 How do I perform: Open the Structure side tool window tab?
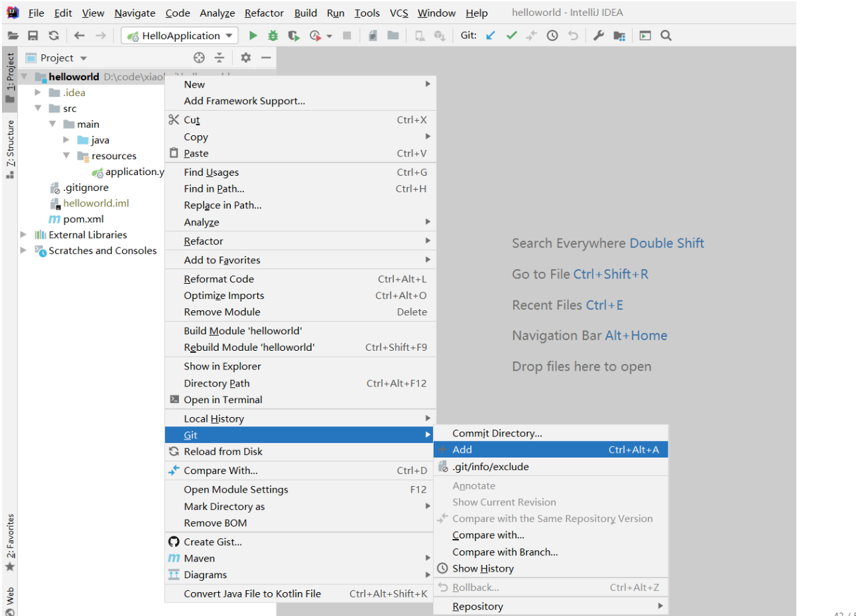click(x=10, y=150)
